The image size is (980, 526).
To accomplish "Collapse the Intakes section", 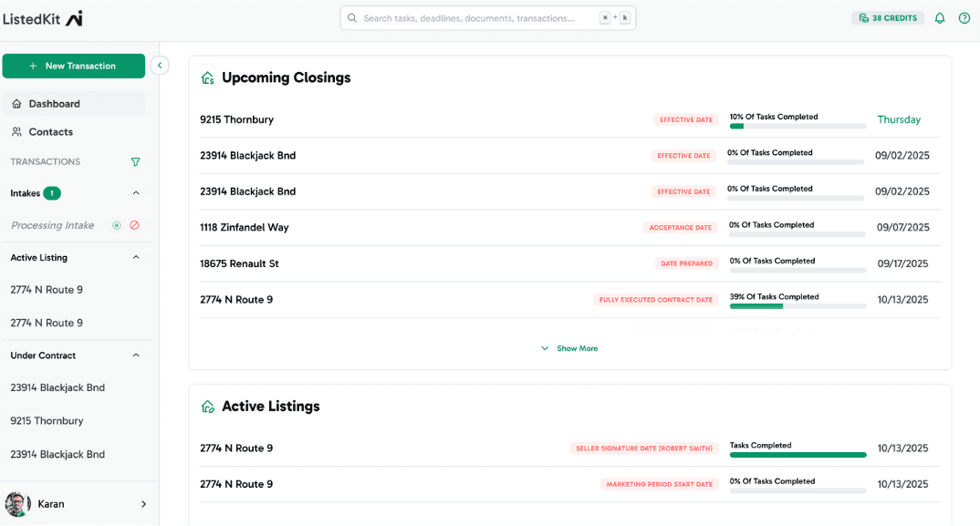I will click(136, 193).
